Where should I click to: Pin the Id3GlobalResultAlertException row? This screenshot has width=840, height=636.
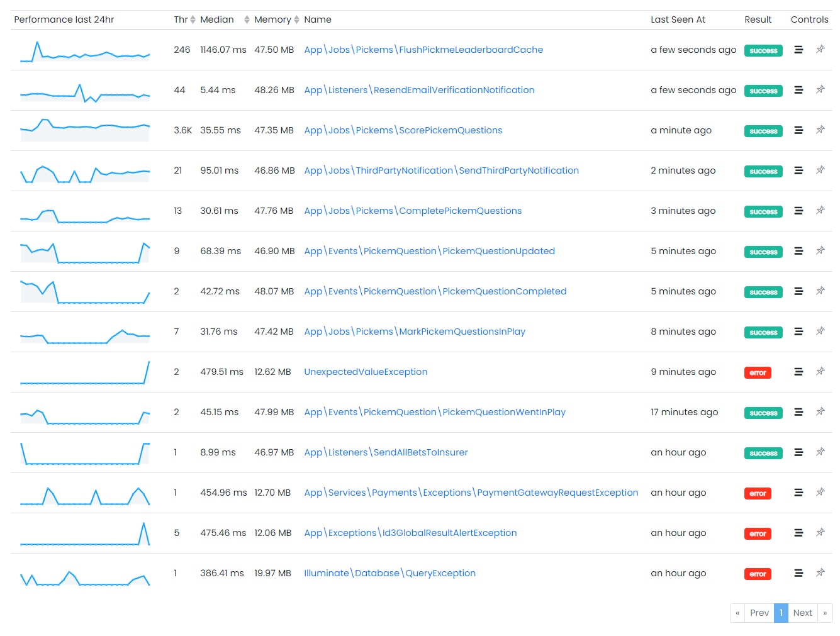point(820,533)
